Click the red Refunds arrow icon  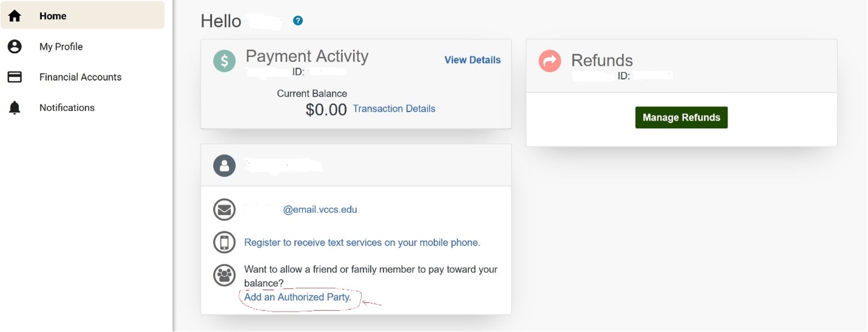click(x=550, y=61)
